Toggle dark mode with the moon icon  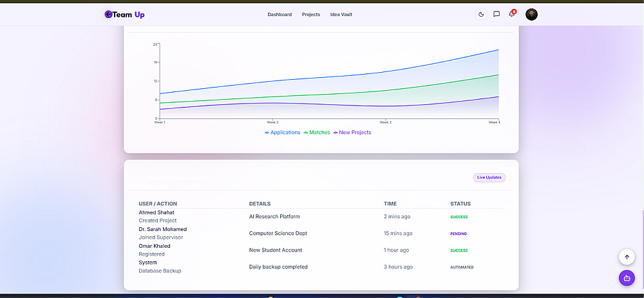481,14
